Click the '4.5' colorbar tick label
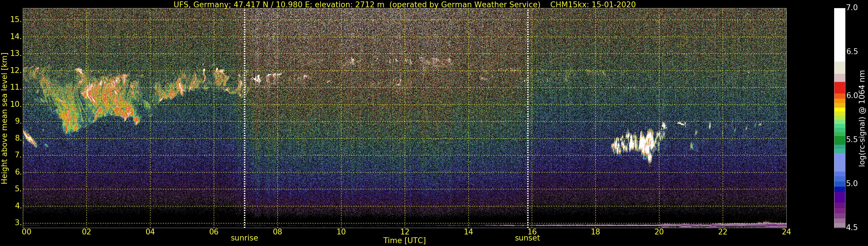This screenshot has height=246, width=868. pos(852,227)
